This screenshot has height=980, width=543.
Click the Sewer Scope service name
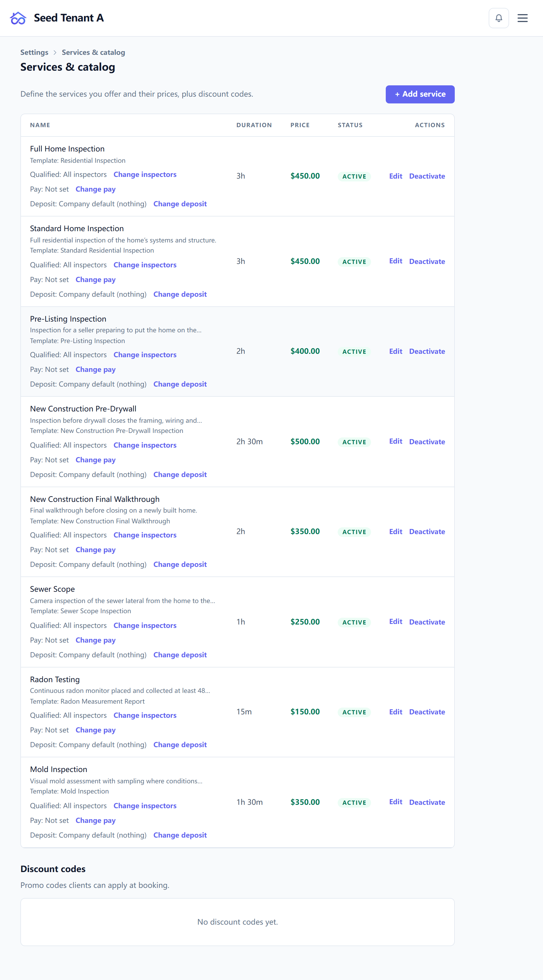53,589
